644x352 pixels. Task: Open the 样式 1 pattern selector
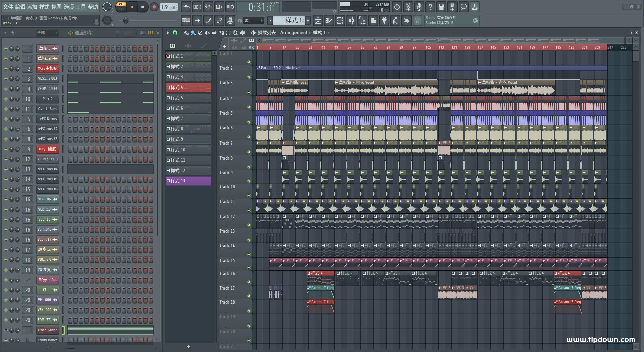(288, 21)
